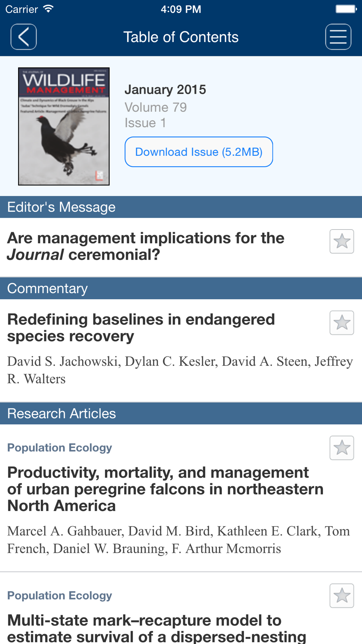This screenshot has width=362, height=644.
Task: Tap author list starting with Marcel A. Gahbauer
Action: tap(178, 540)
